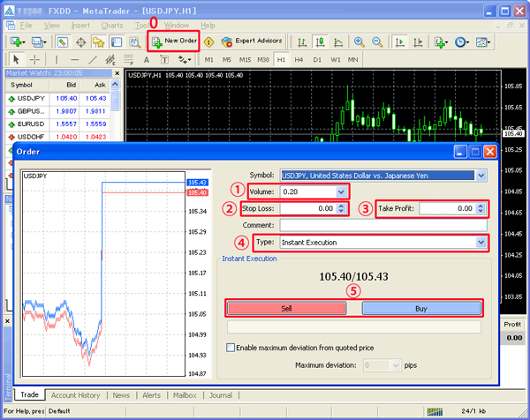Image resolution: width=530 pixels, height=420 pixels.
Task: Expand the Symbol dropdown in Order
Action: [481, 176]
